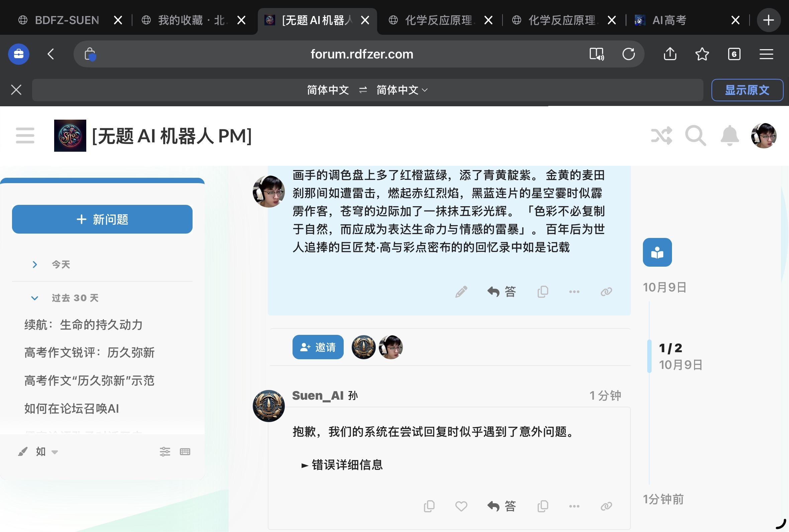Click the pencil edit icon on first post
This screenshot has width=789, height=532.
(461, 291)
